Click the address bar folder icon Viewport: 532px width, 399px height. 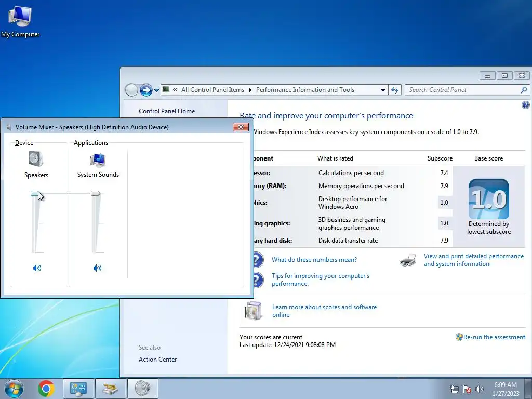(166, 89)
